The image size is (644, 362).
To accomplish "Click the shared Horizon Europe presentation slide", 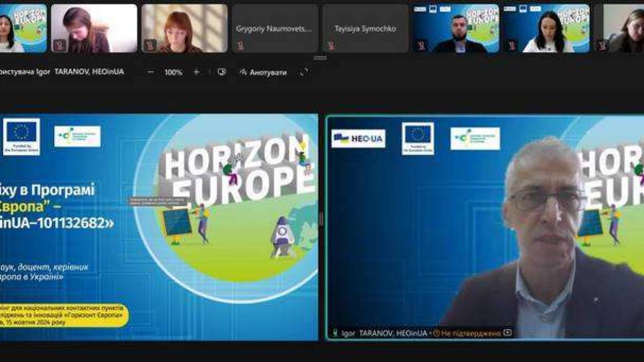I will pos(159,227).
